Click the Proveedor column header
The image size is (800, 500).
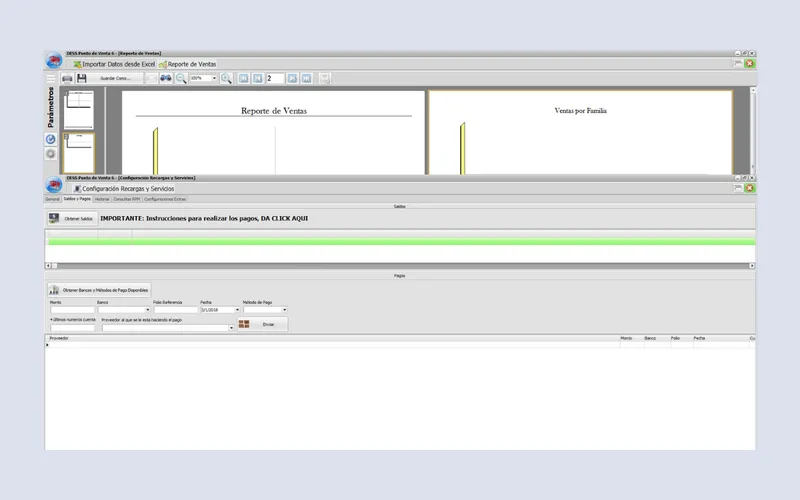pos(333,338)
